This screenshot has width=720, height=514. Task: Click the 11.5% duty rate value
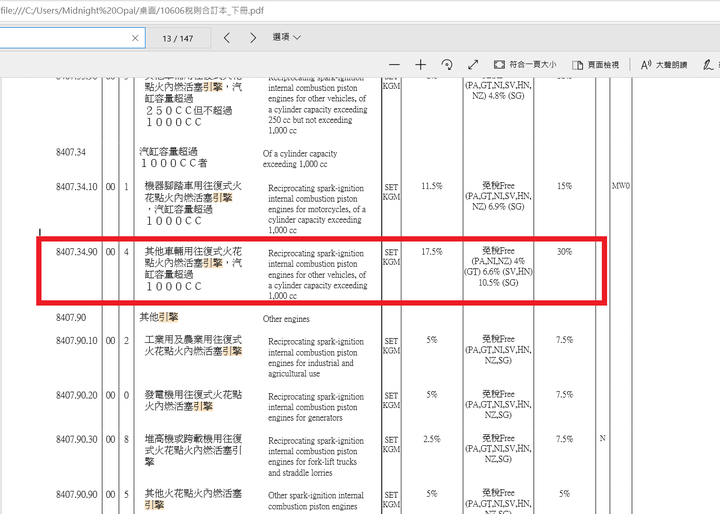point(432,186)
